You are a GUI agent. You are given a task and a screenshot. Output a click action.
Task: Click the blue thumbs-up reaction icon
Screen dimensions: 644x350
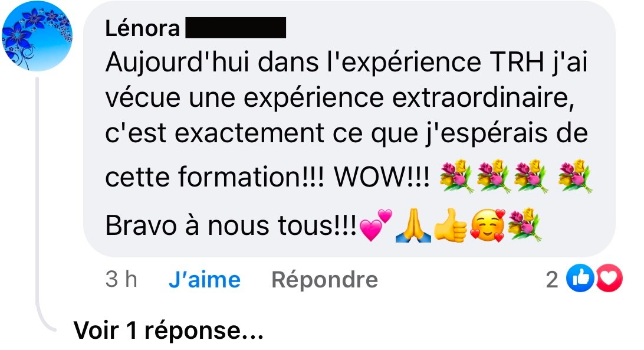[x=580, y=279]
